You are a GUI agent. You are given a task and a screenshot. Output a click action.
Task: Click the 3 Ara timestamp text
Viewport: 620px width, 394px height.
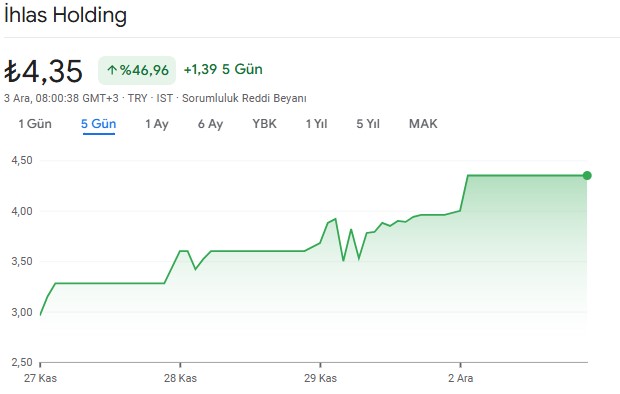click(x=61, y=98)
